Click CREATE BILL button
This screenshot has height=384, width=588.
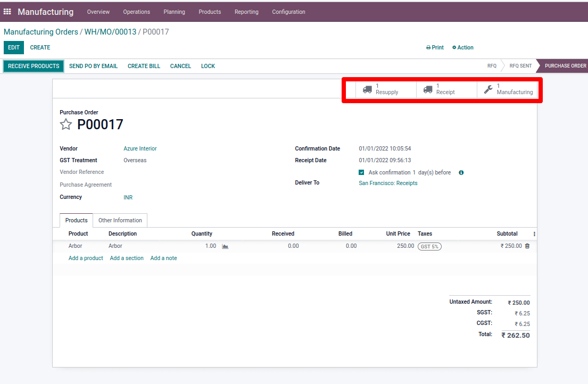click(x=144, y=66)
